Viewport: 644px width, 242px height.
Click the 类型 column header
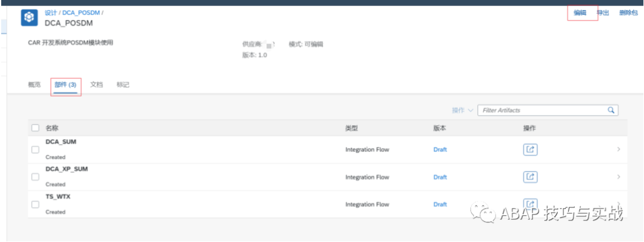pos(352,128)
